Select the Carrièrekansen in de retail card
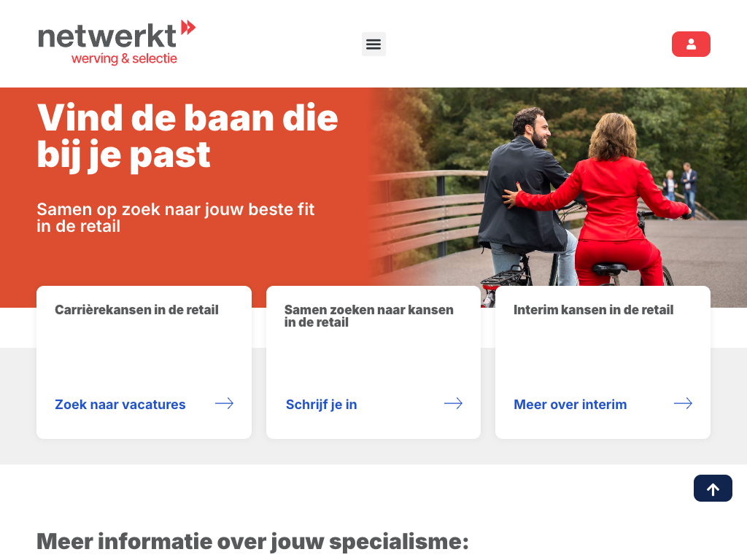This screenshot has height=560, width=747. pos(144,362)
